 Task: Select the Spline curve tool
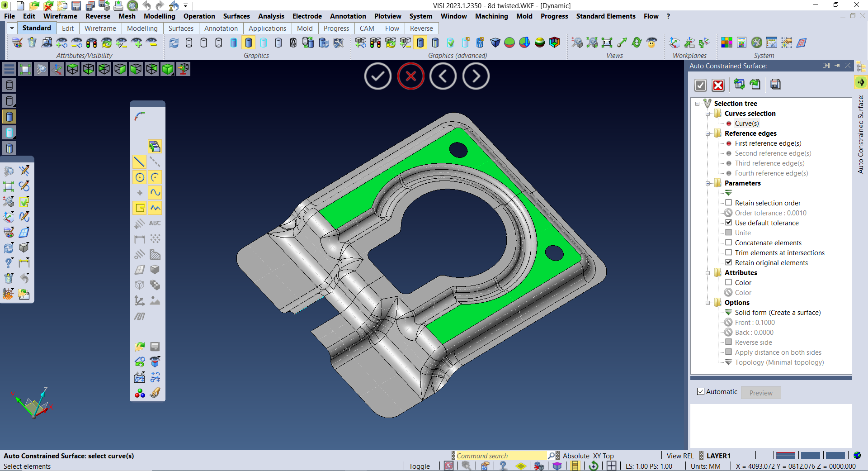(155, 193)
